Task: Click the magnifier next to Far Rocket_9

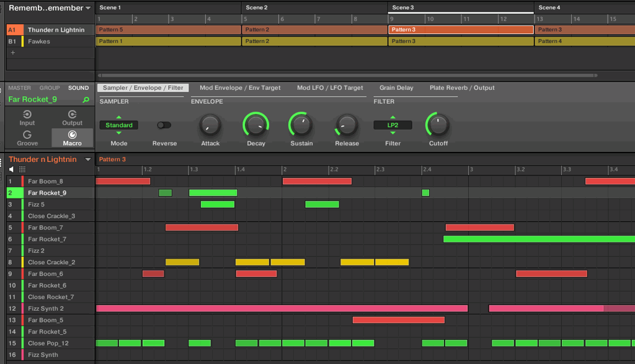Action: point(86,100)
